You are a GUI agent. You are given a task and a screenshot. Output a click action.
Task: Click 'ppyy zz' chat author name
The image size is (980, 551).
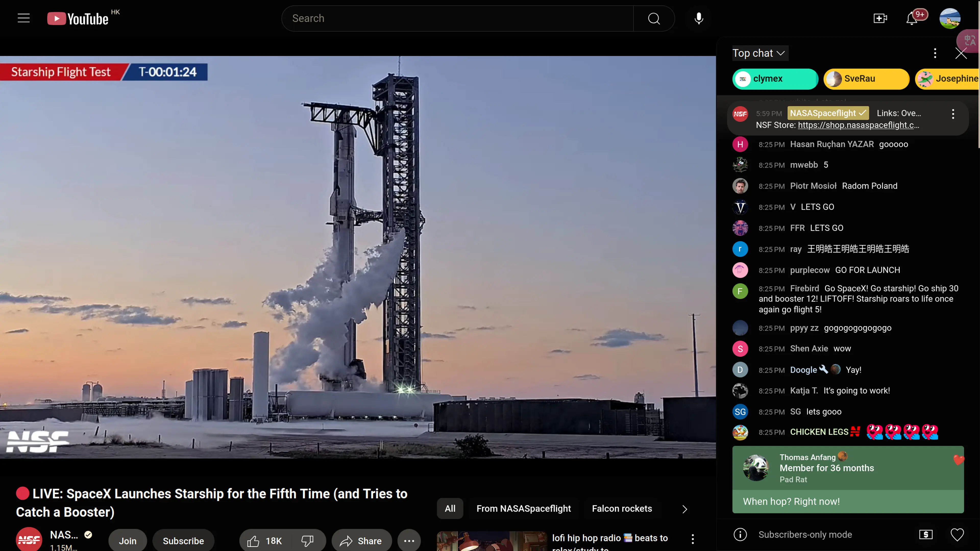[804, 328]
